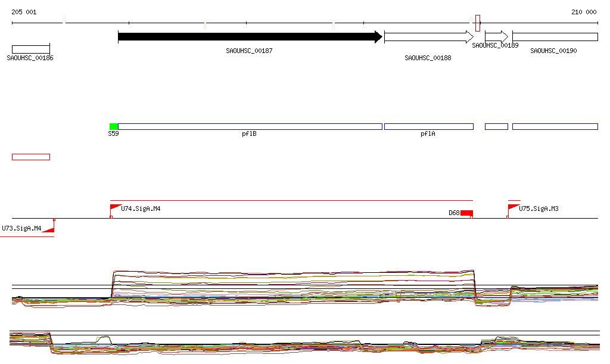The height and width of the screenshot is (364, 610).
Task: Click the green S59 segment box
Action: coord(114,126)
